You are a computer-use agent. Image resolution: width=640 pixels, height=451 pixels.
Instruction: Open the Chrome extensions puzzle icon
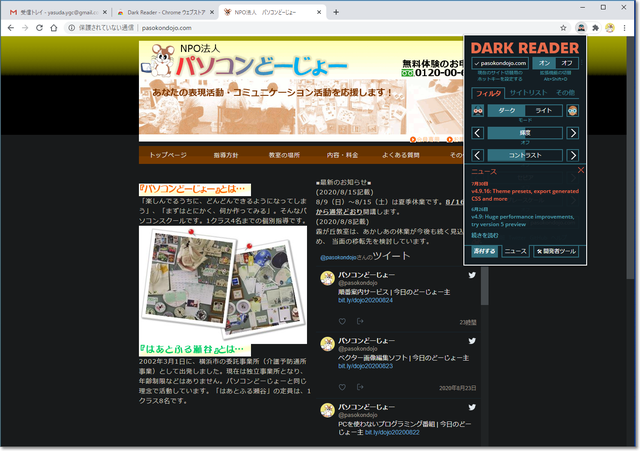pyautogui.click(x=595, y=28)
